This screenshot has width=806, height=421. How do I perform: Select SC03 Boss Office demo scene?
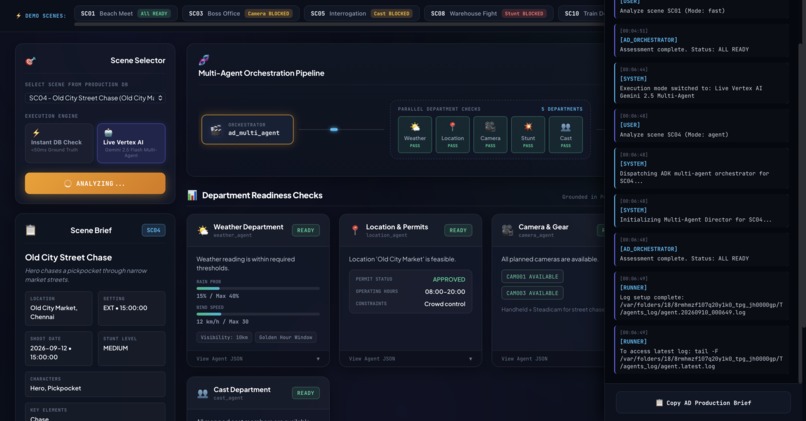click(x=240, y=13)
